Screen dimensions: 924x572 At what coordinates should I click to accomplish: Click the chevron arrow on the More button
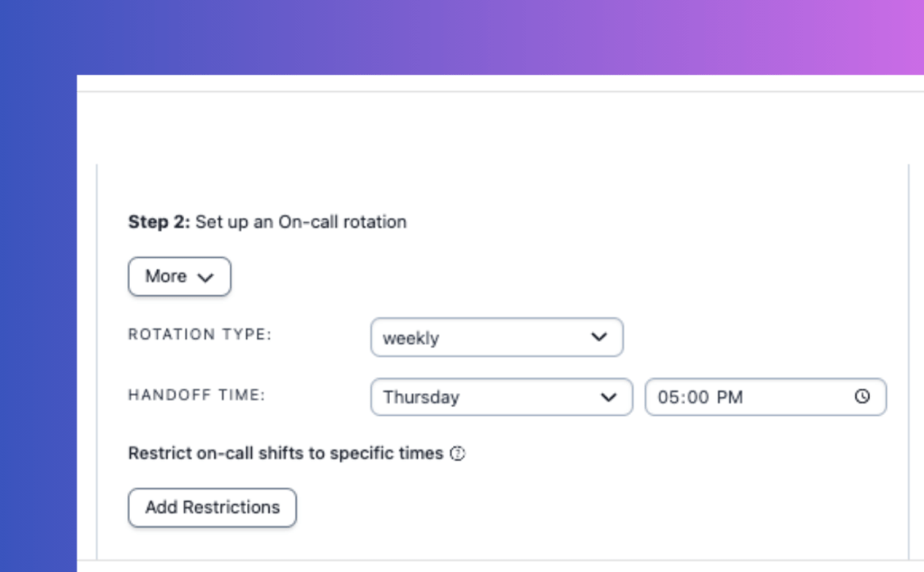tap(206, 278)
